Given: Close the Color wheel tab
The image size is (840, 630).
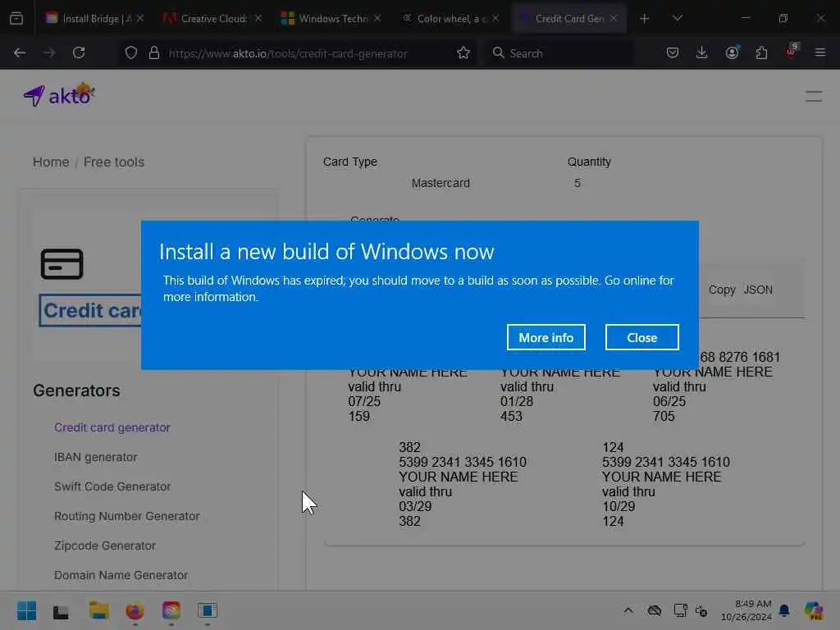Looking at the screenshot, I should tap(495, 18).
